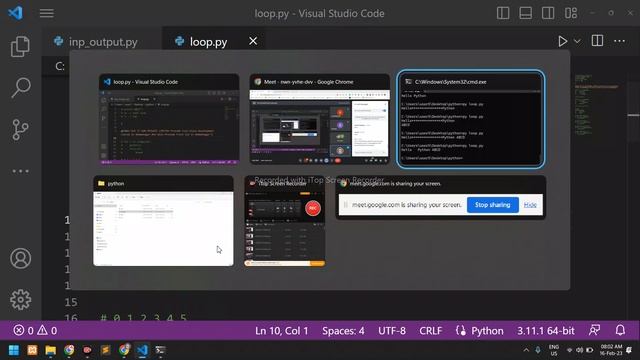The height and width of the screenshot is (360, 640).
Task: Click the Visual Studio Code taskbar icon
Action: (x=142, y=350)
